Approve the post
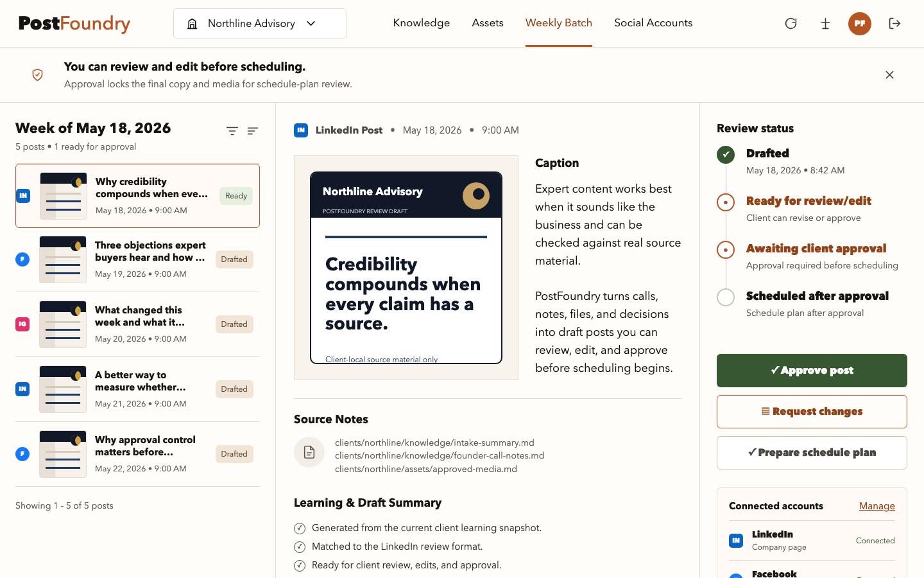 pos(812,371)
